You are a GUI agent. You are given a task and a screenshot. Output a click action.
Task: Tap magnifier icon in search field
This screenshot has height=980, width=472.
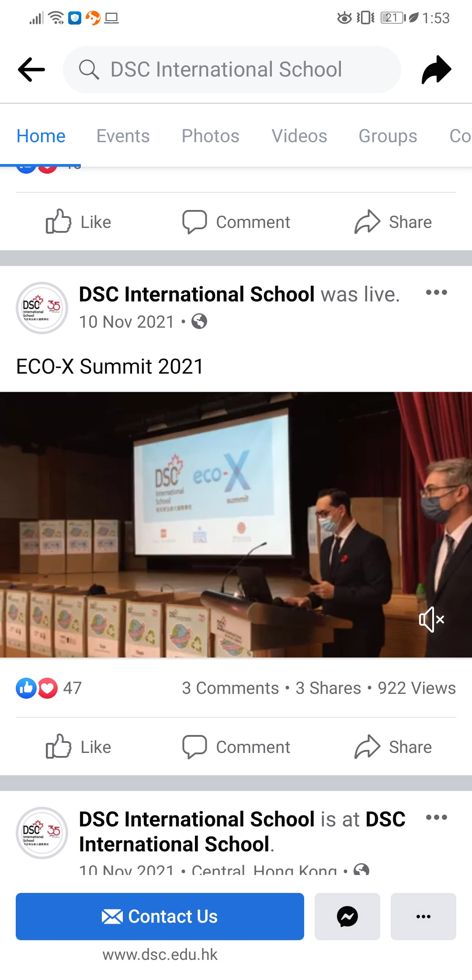89,70
